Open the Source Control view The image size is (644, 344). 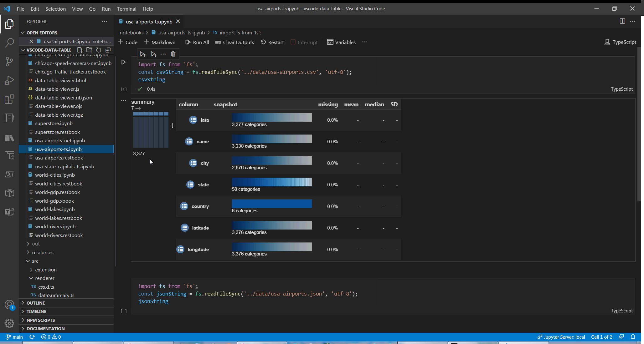click(9, 62)
